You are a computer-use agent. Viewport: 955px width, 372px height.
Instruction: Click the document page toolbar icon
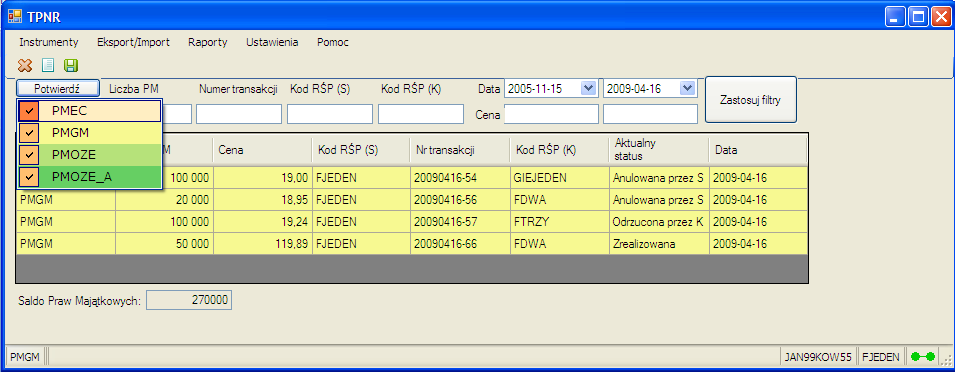pos(48,65)
